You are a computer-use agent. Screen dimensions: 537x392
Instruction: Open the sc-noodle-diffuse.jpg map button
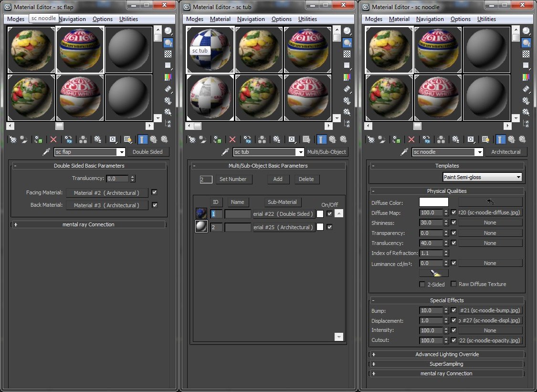click(490, 212)
